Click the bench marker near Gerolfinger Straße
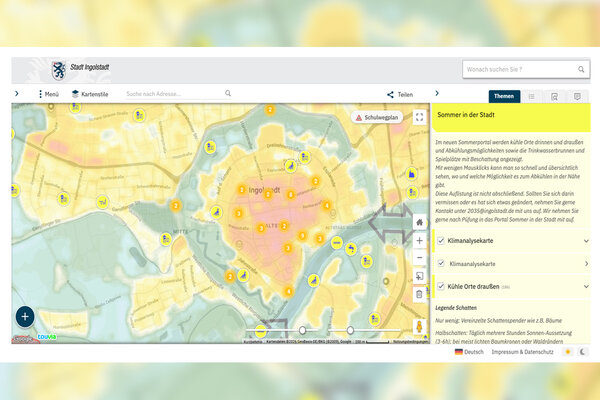Screen dimensions: 600x400 click(102, 202)
